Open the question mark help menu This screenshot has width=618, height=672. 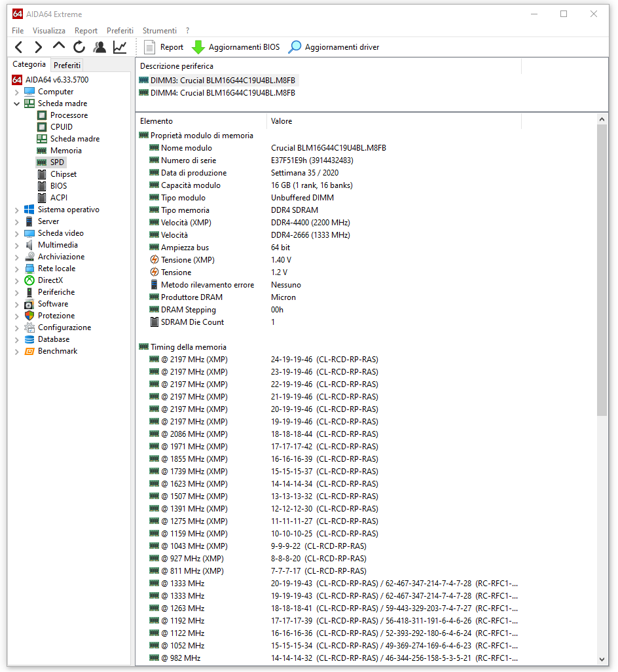tap(188, 31)
